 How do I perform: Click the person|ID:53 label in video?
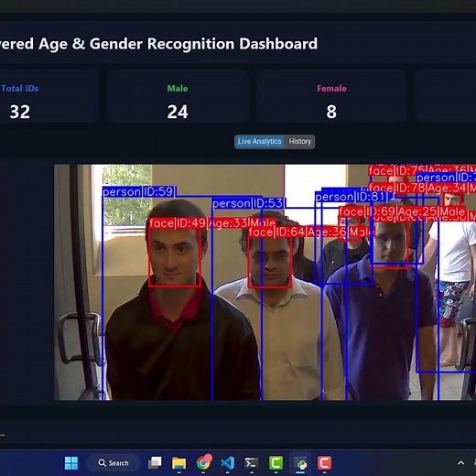click(x=248, y=203)
